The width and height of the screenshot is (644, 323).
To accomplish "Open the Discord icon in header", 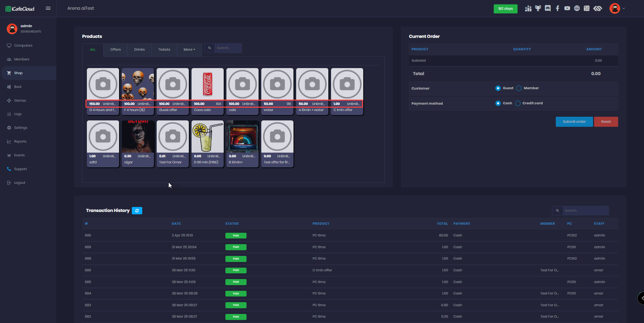I will tap(548, 8).
